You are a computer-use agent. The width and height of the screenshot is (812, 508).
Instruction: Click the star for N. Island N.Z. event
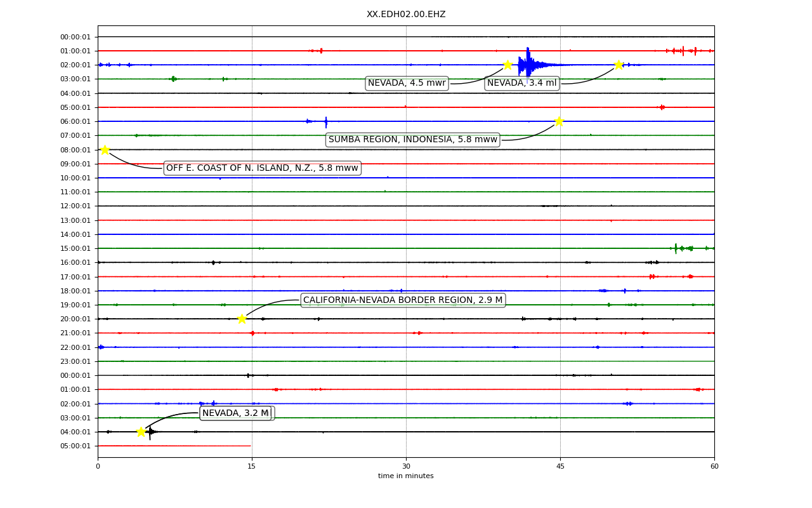[x=105, y=150]
